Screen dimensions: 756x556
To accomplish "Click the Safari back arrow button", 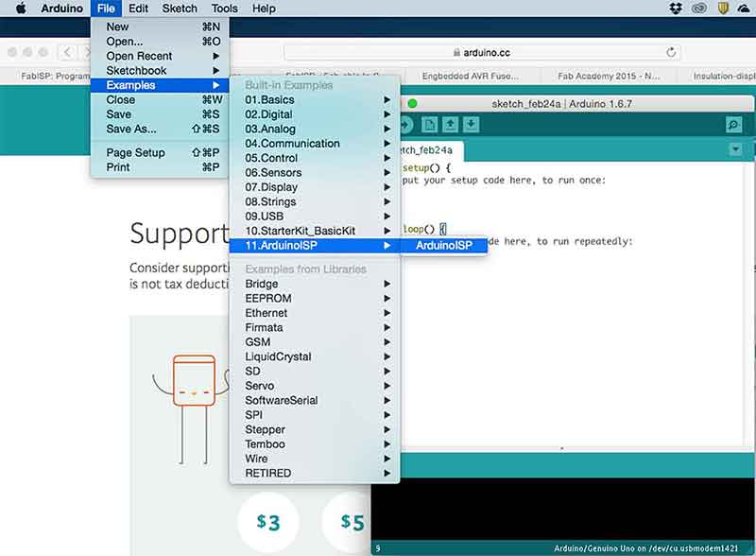I will pyautogui.click(x=68, y=52).
